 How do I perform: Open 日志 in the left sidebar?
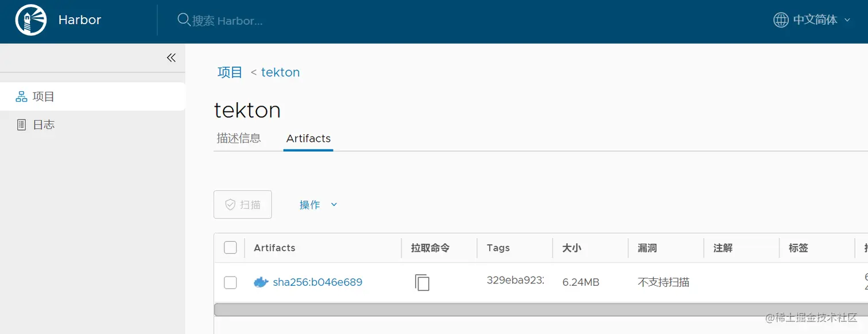(92, 125)
